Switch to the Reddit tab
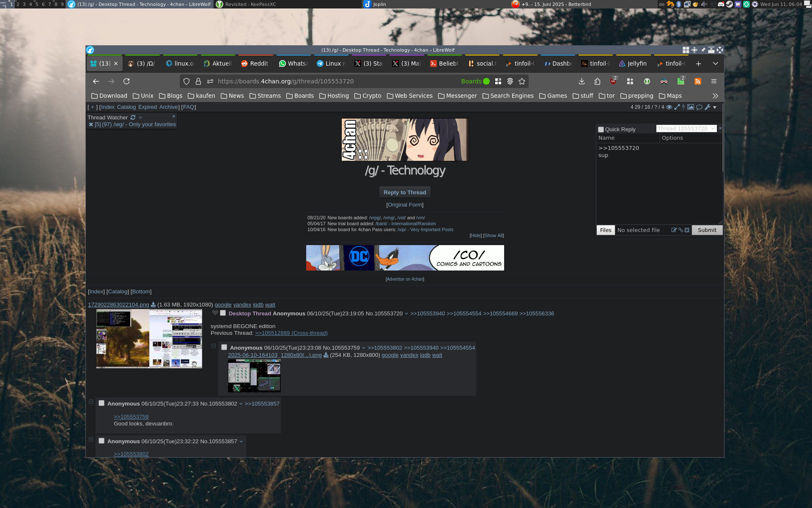This screenshot has width=812, height=508. point(255,63)
